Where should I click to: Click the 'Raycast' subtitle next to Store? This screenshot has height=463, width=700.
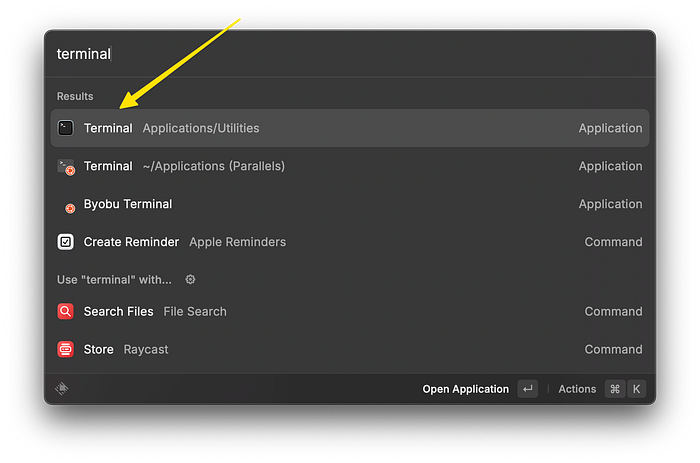[146, 349]
